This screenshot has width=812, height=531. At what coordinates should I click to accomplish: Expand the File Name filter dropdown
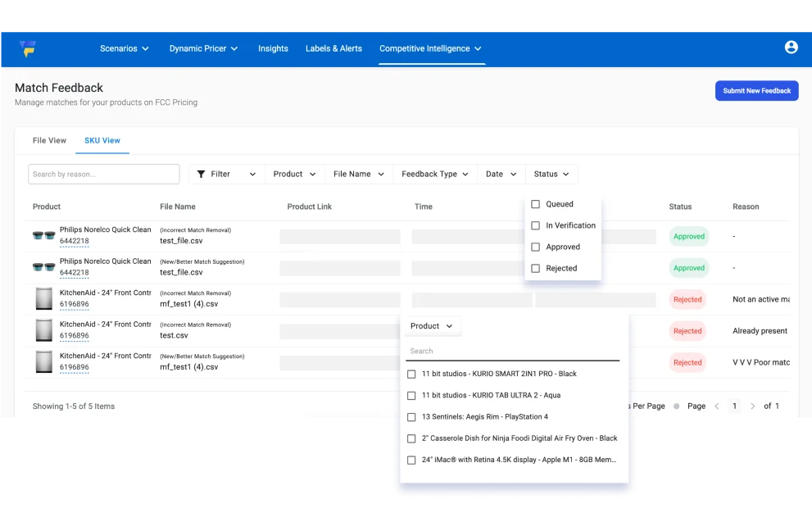[358, 175]
